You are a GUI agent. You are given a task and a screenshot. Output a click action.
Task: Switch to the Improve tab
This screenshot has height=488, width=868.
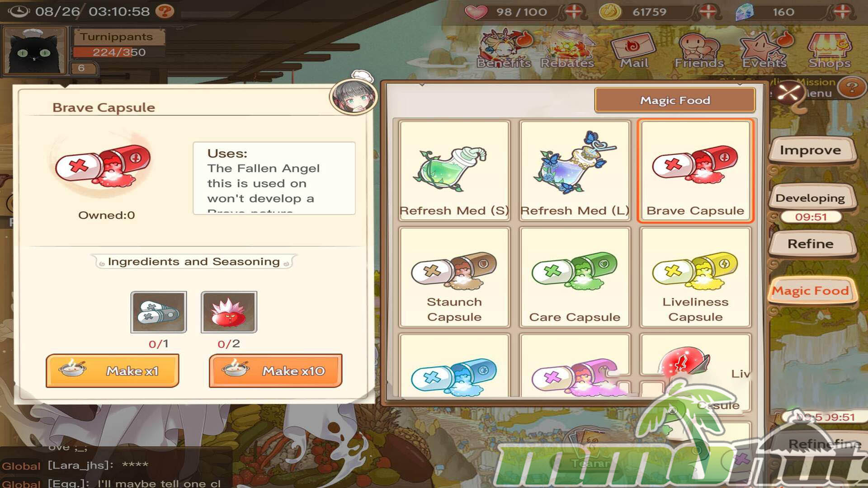pyautogui.click(x=811, y=150)
